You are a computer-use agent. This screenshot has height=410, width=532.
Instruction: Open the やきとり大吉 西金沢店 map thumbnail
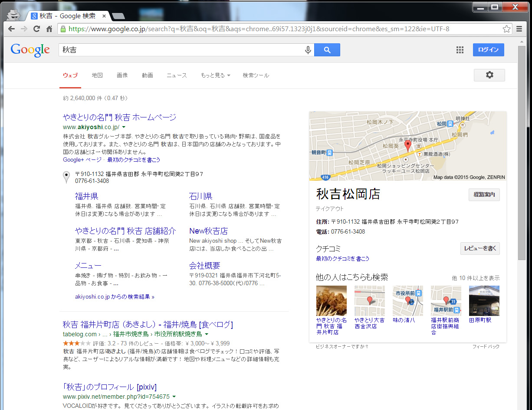370,301
